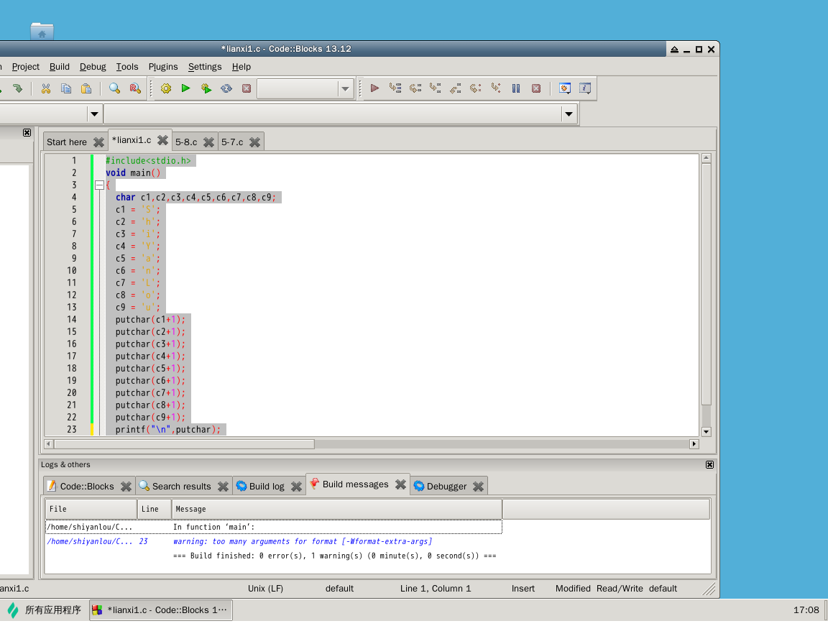Open the Help menu

241,67
